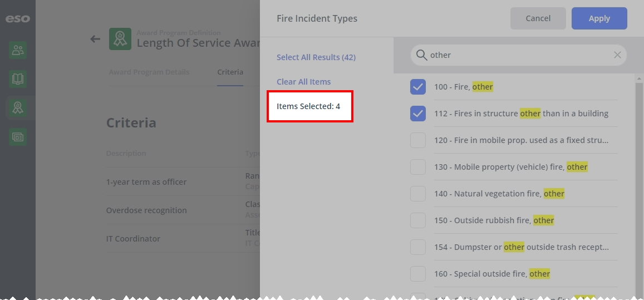The width and height of the screenshot is (644, 300).
Task: Click the ESO logo in sidebar
Action: [17, 18]
